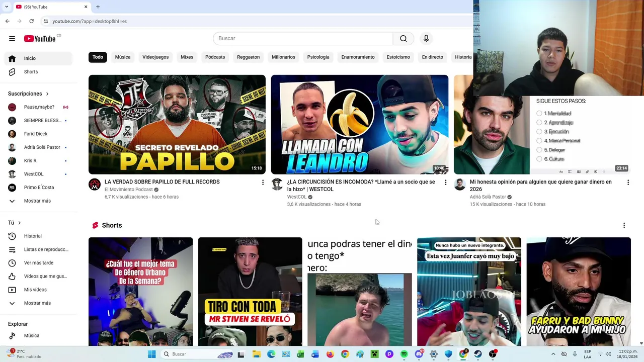The height and width of the screenshot is (362, 644).
Task: Select the Psicología filter chip
Action: point(318,57)
